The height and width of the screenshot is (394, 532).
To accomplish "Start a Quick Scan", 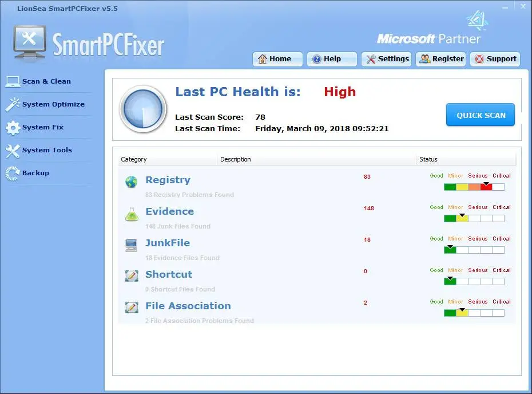I will [x=481, y=115].
